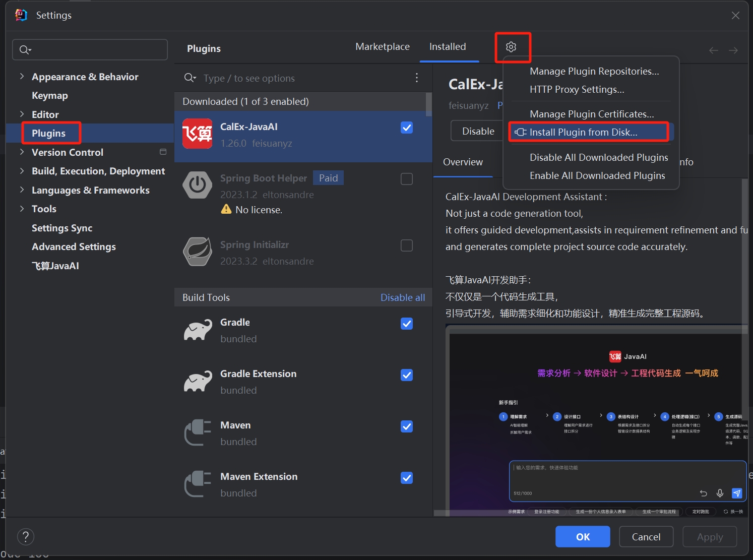Click the plugin list vertical scrollbar
The image size is (753, 560).
[x=429, y=104]
